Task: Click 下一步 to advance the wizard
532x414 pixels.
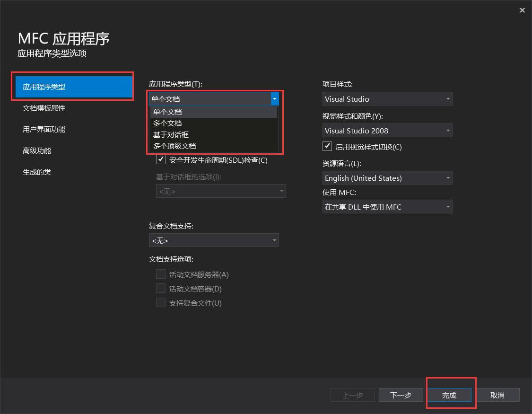Action: (x=401, y=395)
